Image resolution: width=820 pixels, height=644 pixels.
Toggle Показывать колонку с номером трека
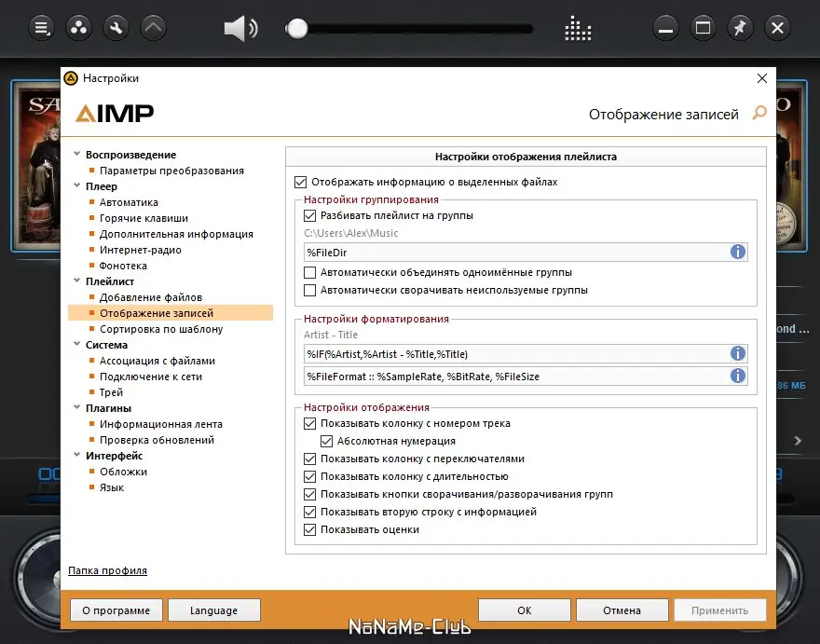coord(309,424)
